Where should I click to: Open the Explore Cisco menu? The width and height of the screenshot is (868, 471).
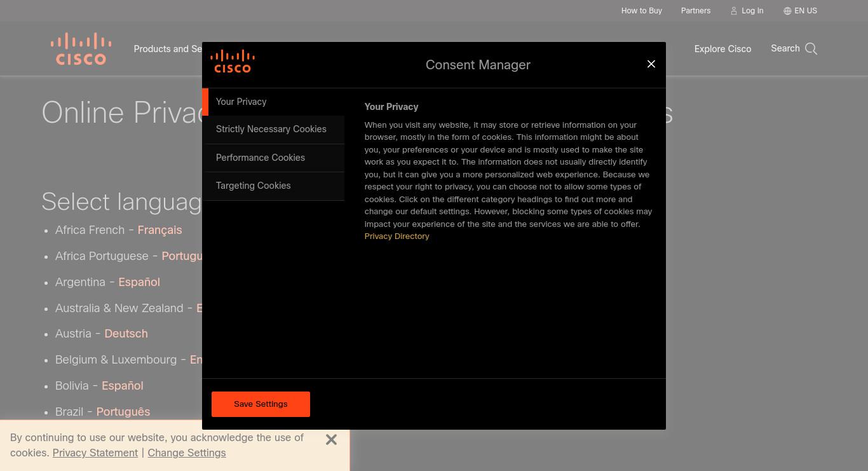722,49
